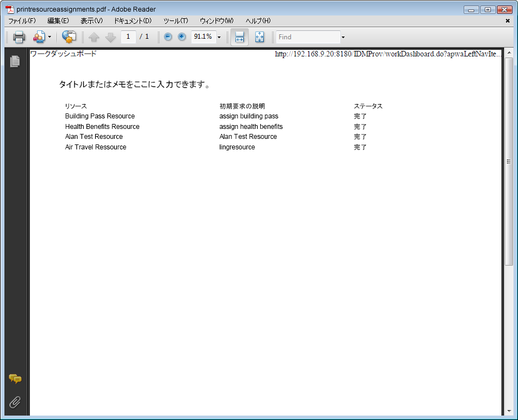
Task: Open the Comments panel icon
Action: point(15,378)
